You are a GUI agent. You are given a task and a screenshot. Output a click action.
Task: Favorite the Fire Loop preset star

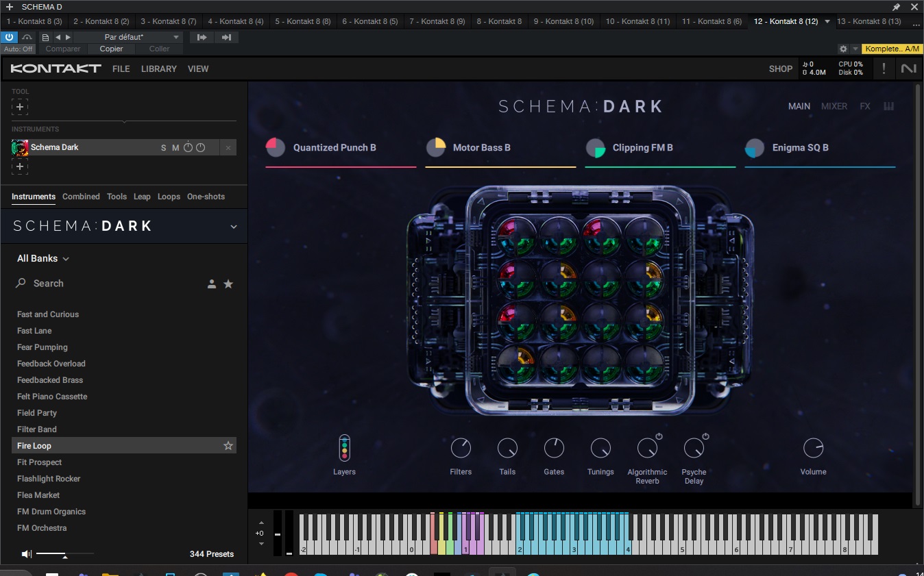[228, 446]
